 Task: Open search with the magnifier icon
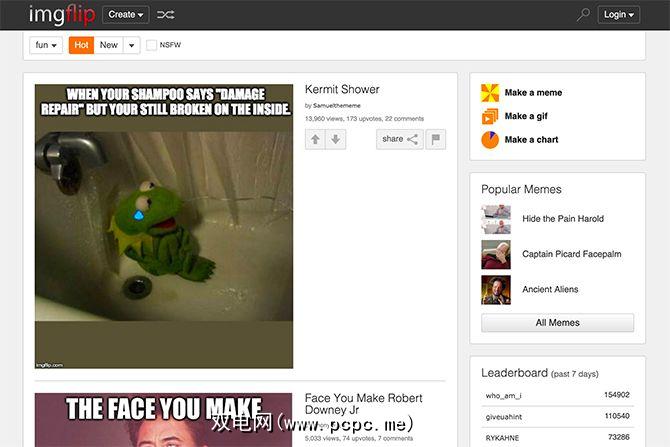click(x=583, y=15)
